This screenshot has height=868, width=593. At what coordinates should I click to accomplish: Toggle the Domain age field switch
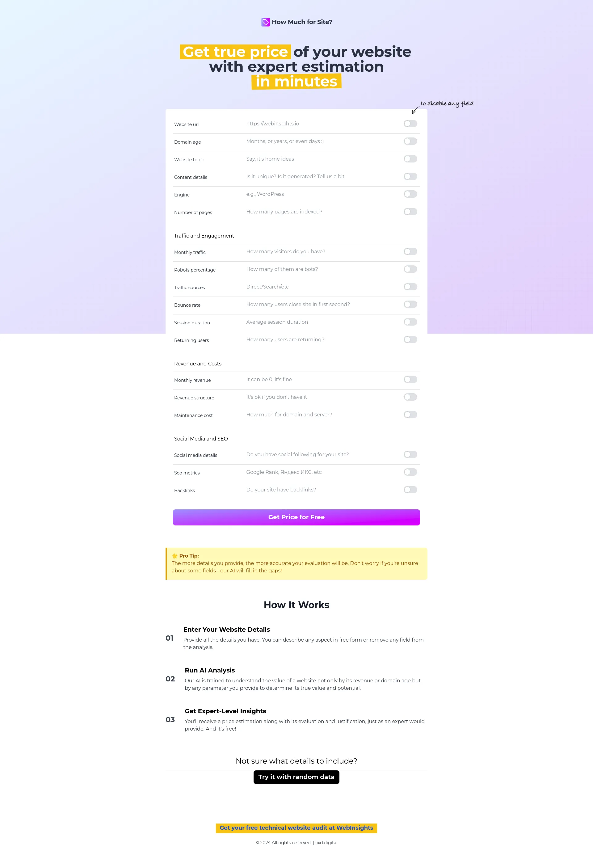[410, 141]
